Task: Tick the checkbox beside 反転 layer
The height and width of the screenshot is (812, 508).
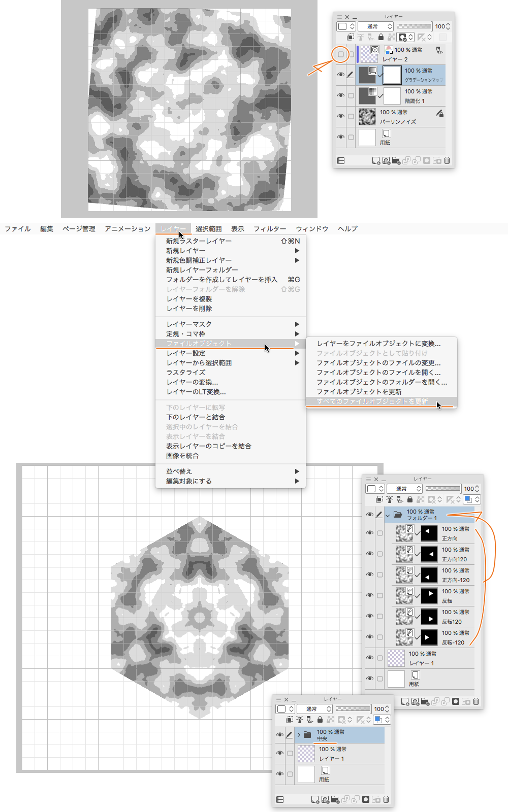Action: coord(380,595)
